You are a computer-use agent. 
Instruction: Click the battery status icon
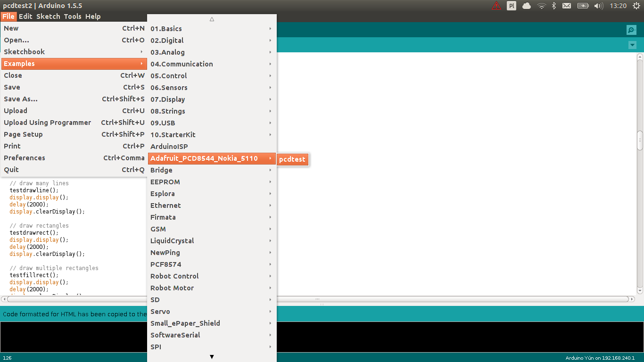coord(583,6)
